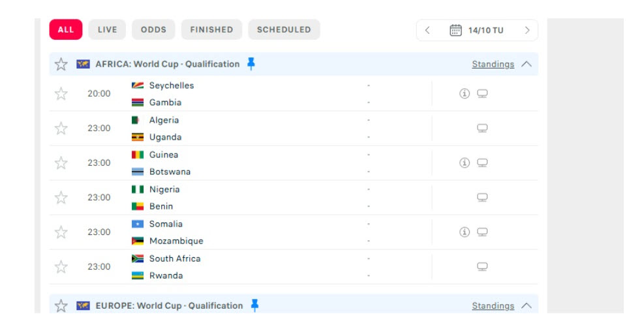Click the TV icon for Algeria vs Uganda
Image resolution: width=644 pixels, height=327 pixels.
point(482,129)
